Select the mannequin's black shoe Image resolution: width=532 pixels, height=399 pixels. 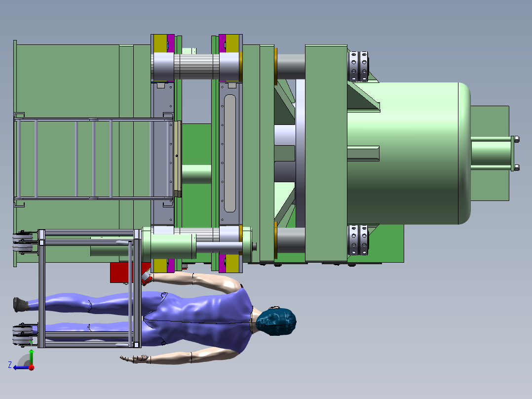(21, 305)
